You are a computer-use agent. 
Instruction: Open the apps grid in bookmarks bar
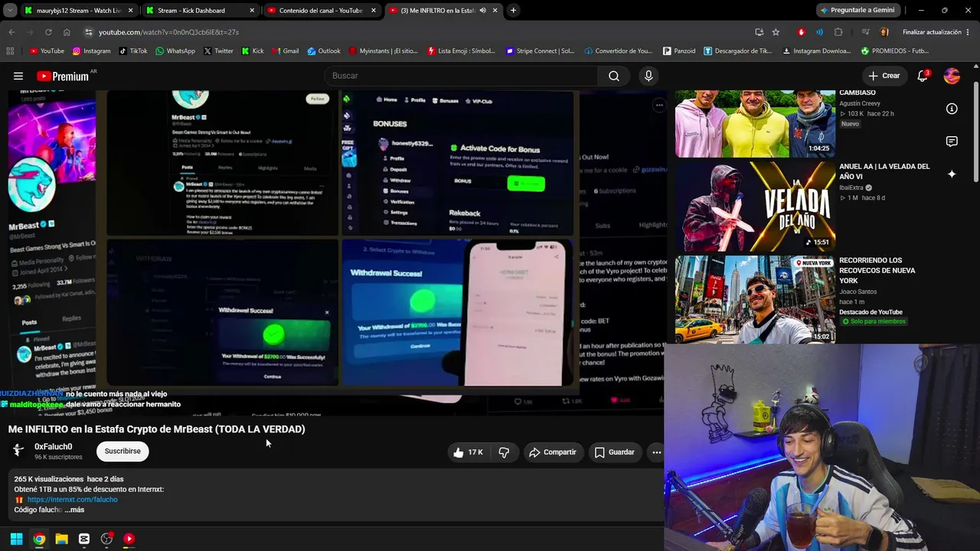(10, 51)
